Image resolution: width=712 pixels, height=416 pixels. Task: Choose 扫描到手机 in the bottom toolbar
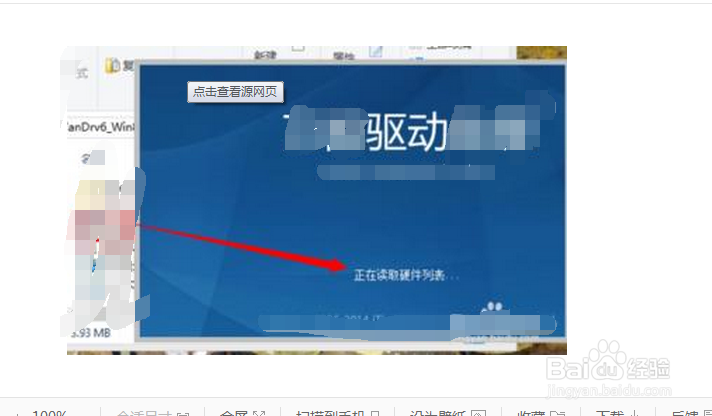(x=337, y=413)
